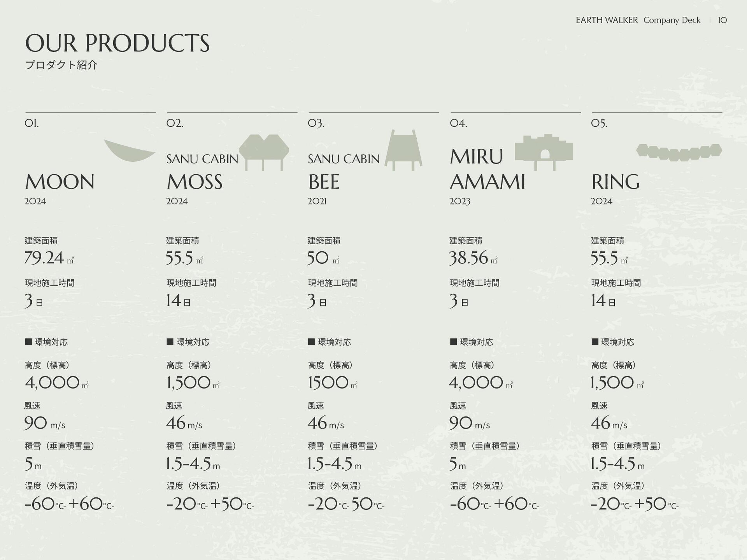Select the number label 03.
Image resolution: width=747 pixels, height=560 pixels.
316,124
